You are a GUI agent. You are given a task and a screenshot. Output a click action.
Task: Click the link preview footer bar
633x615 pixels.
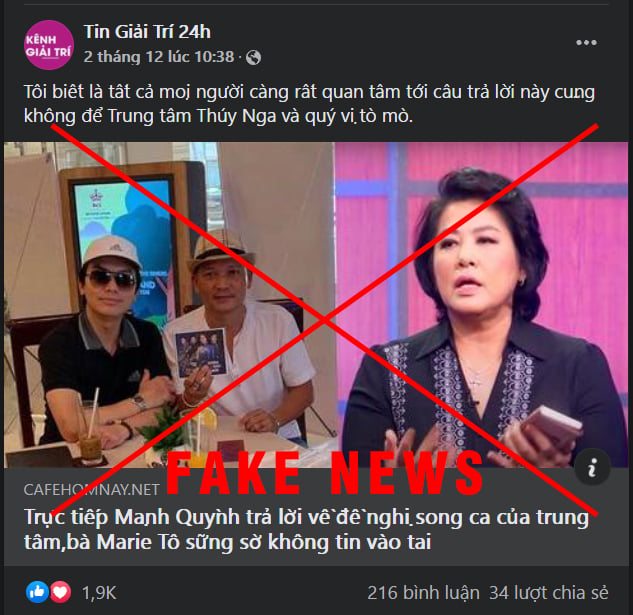[x=316, y=516]
